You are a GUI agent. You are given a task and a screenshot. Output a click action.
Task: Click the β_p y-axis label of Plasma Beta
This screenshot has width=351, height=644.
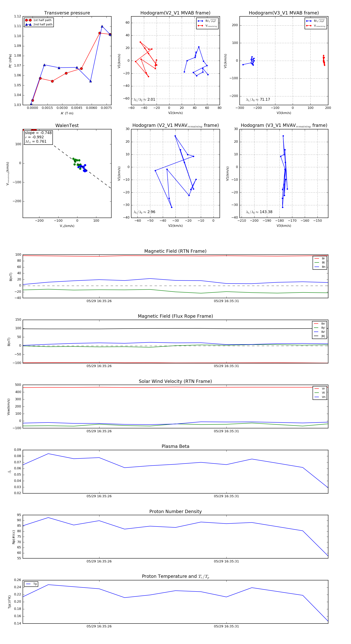(x=10, y=472)
